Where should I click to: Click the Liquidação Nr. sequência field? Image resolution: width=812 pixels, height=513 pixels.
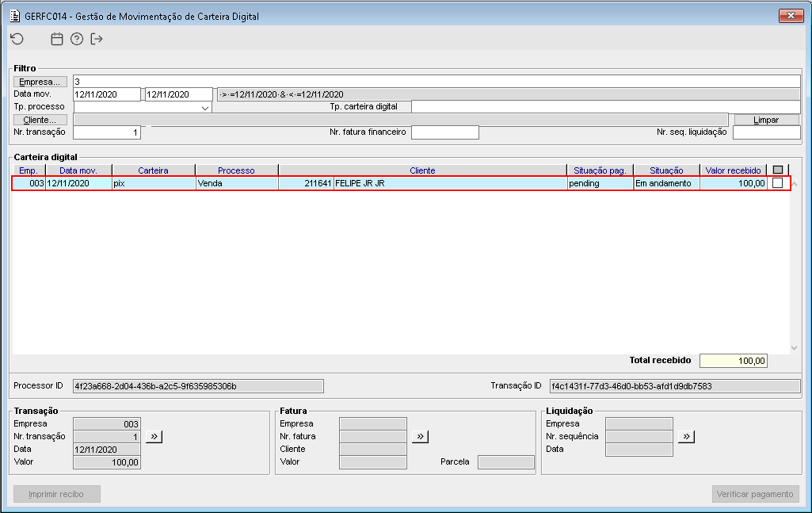[639, 437]
